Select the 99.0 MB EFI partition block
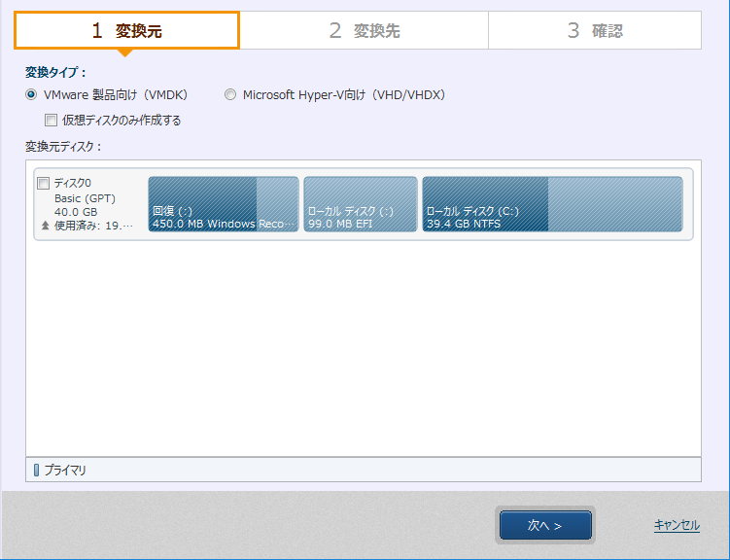This screenshot has width=730, height=560. [360, 204]
